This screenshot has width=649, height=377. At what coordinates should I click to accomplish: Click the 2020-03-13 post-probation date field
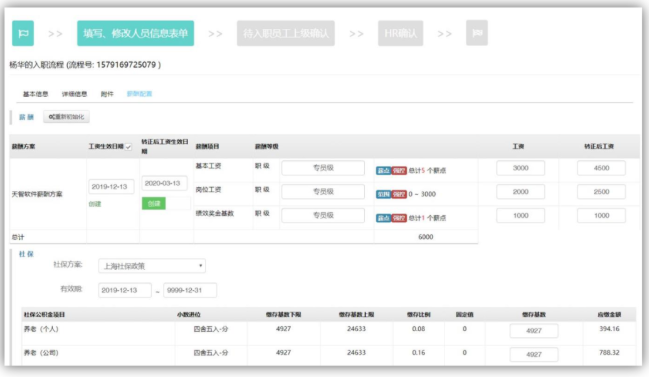(x=164, y=183)
